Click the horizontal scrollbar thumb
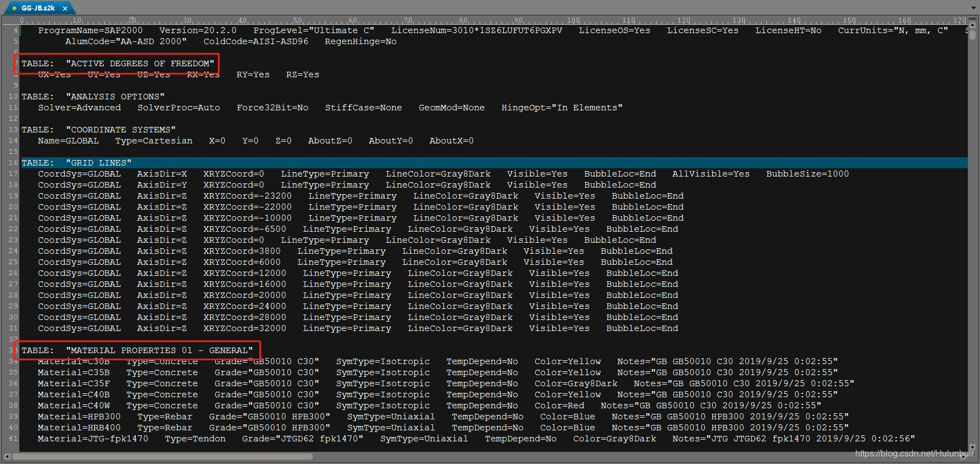The height and width of the screenshot is (464, 980). tap(162, 456)
